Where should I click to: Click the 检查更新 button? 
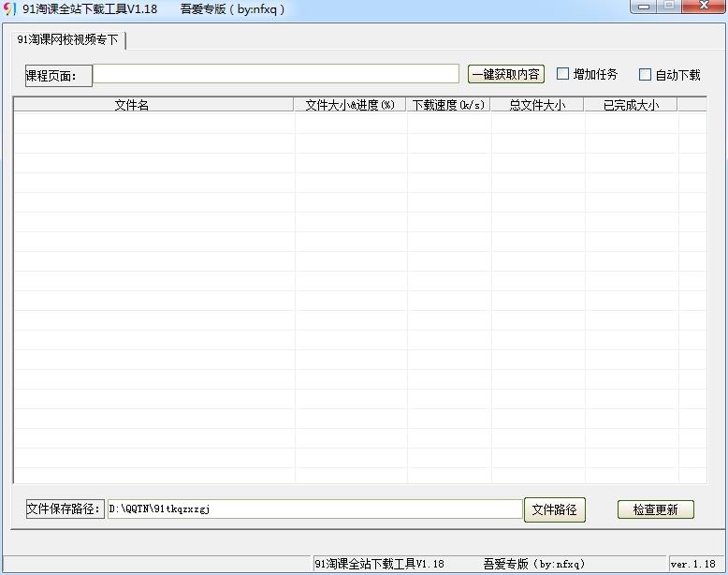[x=656, y=509]
